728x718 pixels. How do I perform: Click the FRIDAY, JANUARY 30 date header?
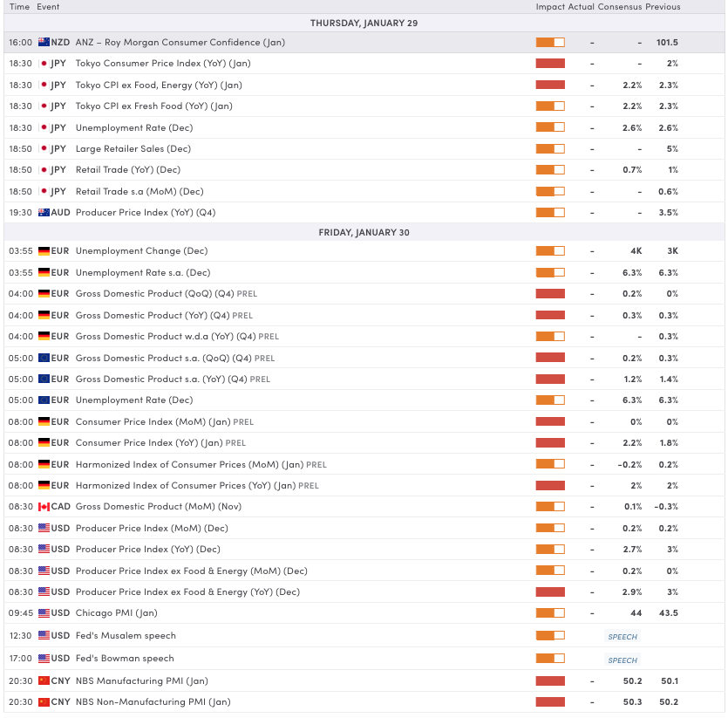[x=364, y=232]
